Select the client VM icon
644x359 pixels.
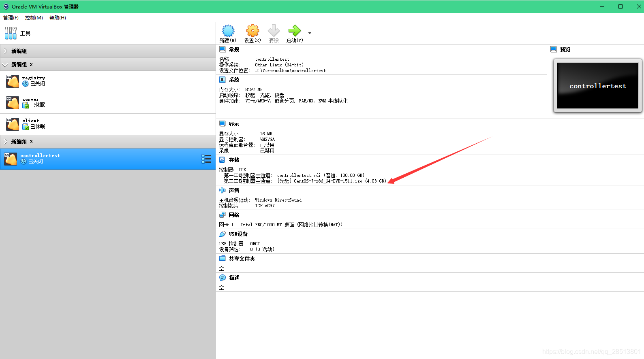click(13, 124)
